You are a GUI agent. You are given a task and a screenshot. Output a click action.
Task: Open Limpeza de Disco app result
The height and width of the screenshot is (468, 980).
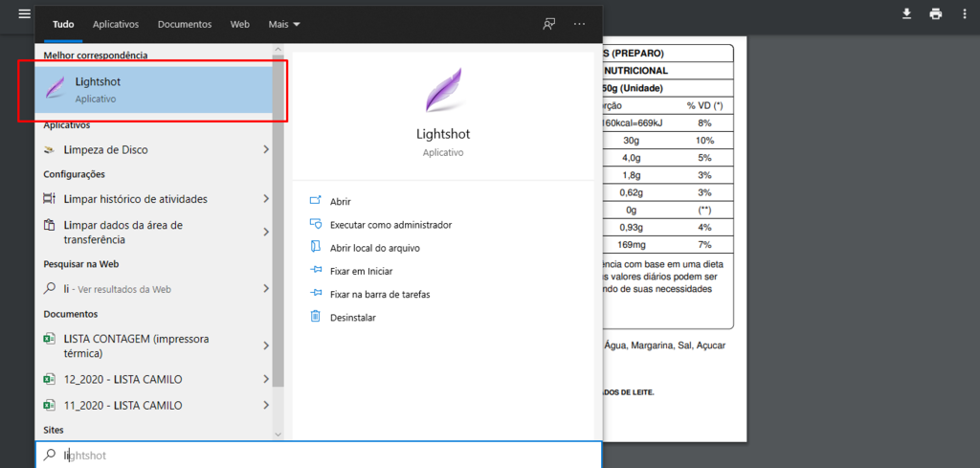(x=154, y=150)
